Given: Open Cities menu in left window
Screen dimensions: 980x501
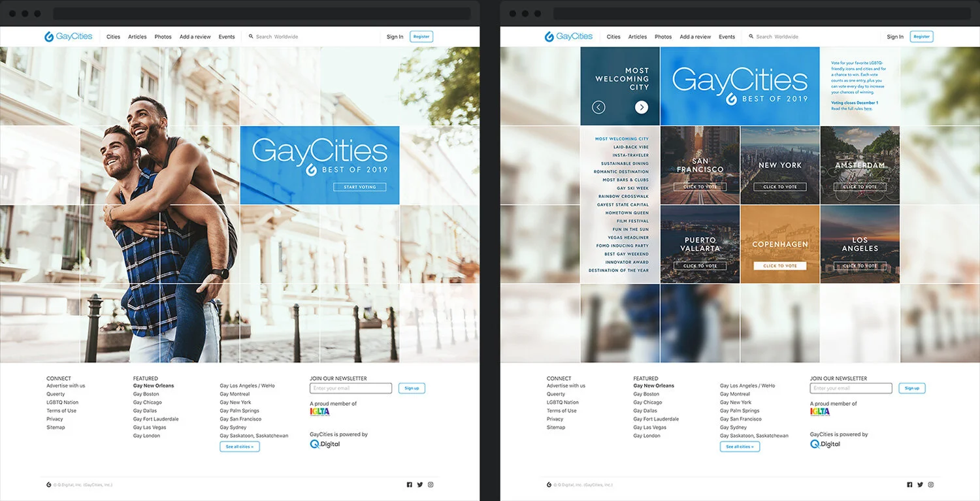Looking at the screenshot, I should (114, 37).
